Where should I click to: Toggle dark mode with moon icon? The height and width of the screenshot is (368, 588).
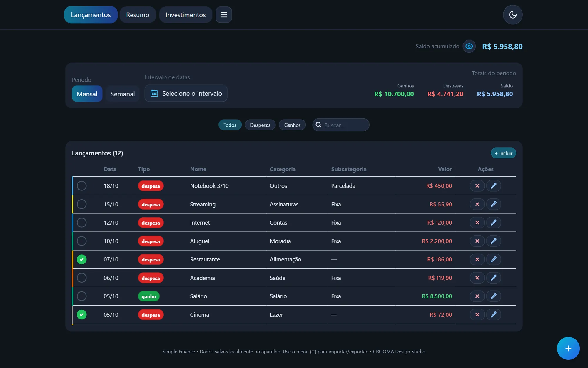(512, 15)
